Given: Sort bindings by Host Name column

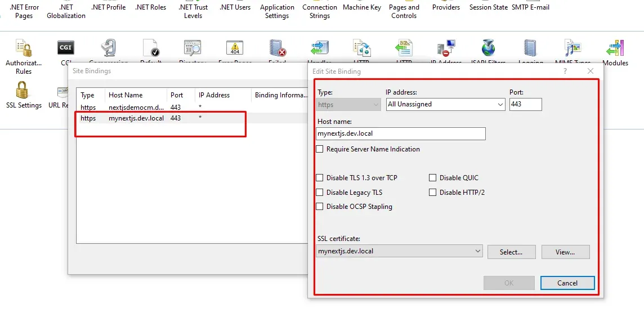Looking at the screenshot, I should (136, 95).
